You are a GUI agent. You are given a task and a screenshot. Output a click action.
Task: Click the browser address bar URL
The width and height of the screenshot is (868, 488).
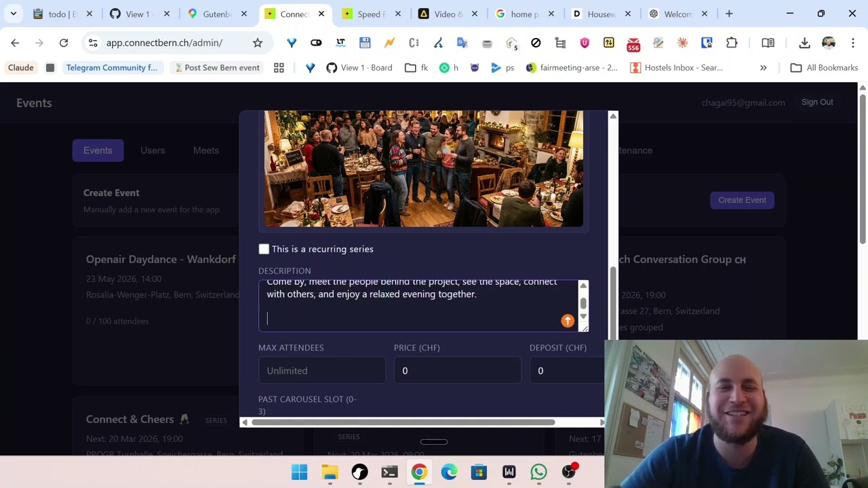[164, 43]
